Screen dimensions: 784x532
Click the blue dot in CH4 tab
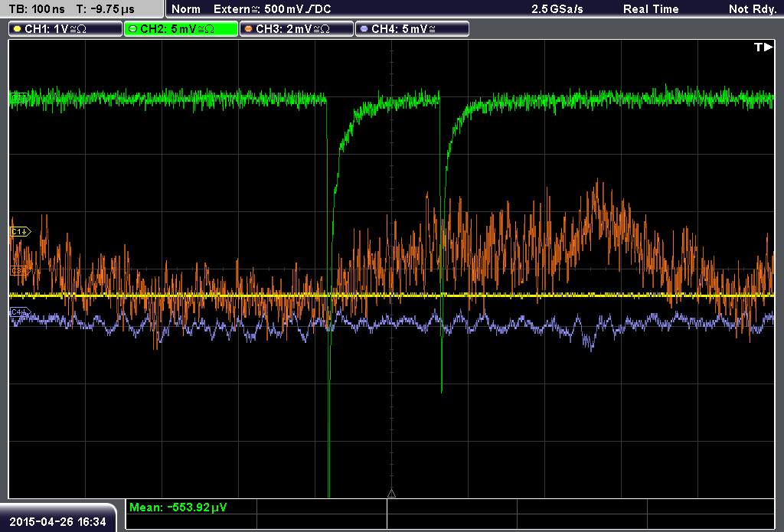pyautogui.click(x=364, y=29)
